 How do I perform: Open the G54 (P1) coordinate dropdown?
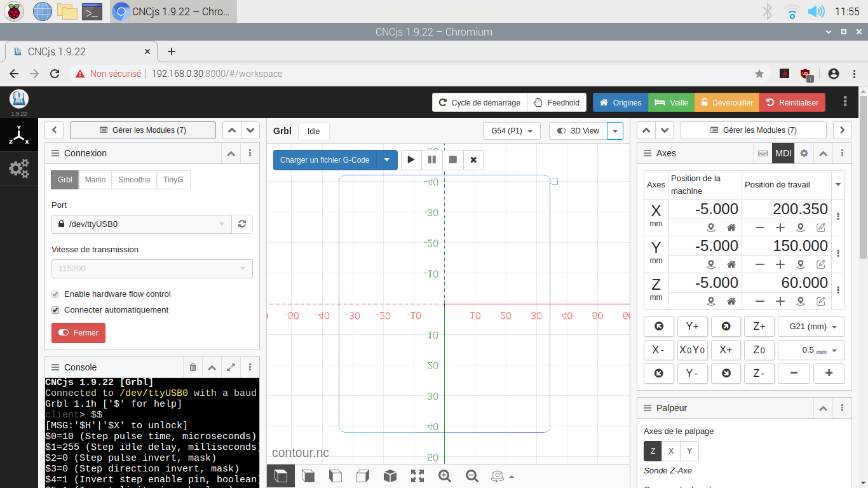click(512, 131)
